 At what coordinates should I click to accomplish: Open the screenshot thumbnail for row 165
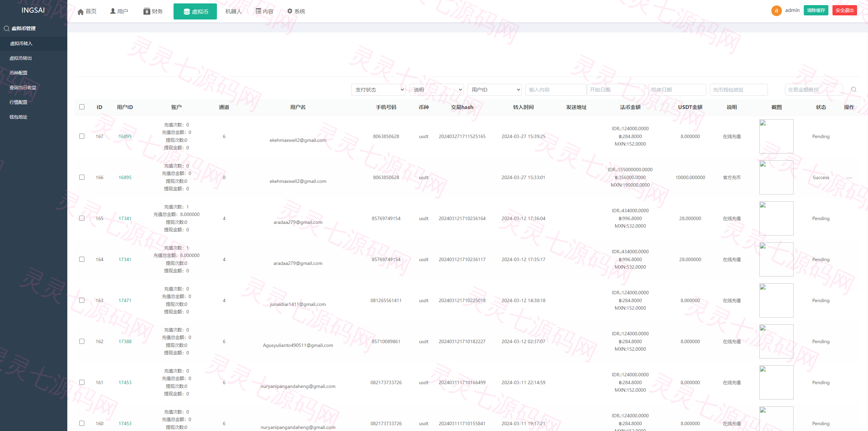[776, 218]
